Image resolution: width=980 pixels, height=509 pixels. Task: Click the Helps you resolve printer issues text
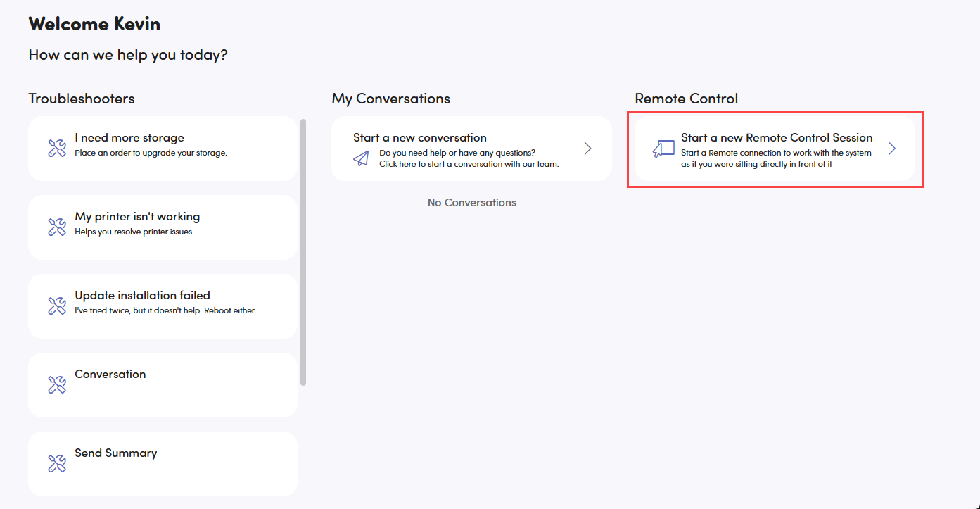pos(134,232)
